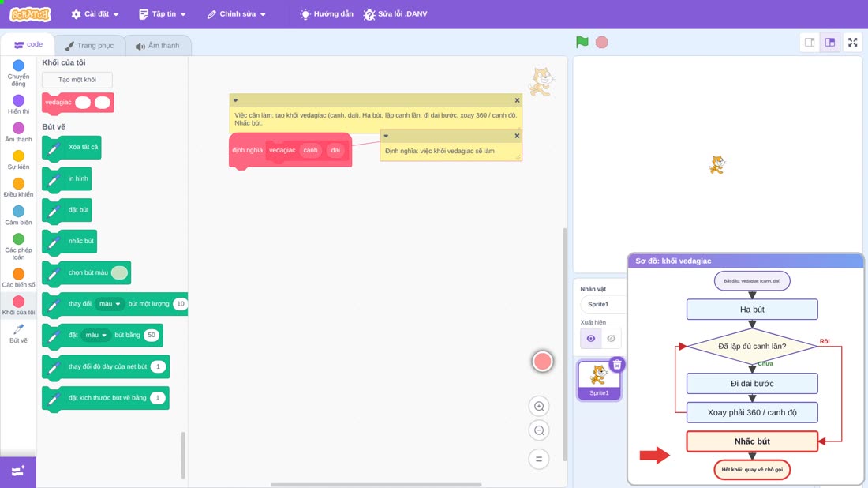Select the Bút vẽ pen category
Viewport: 868px width, 488px height.
tap(18, 333)
